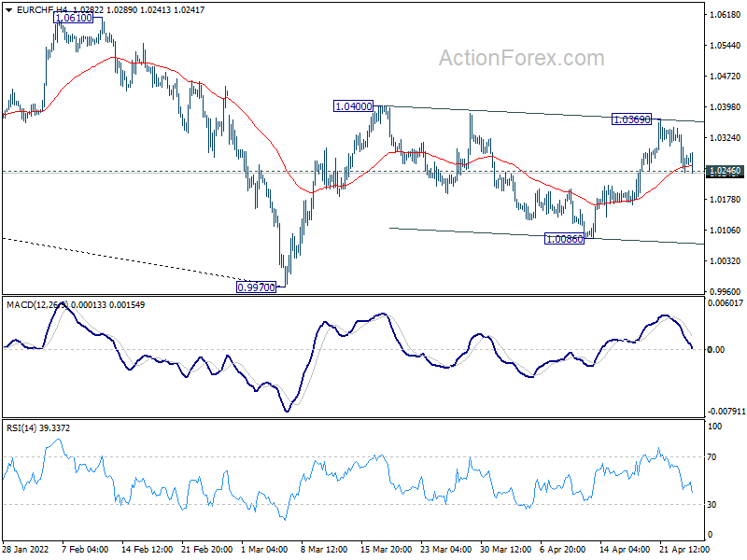Click the 28 Jan 2022 date label
The height and width of the screenshot is (560, 747).
pos(26,550)
